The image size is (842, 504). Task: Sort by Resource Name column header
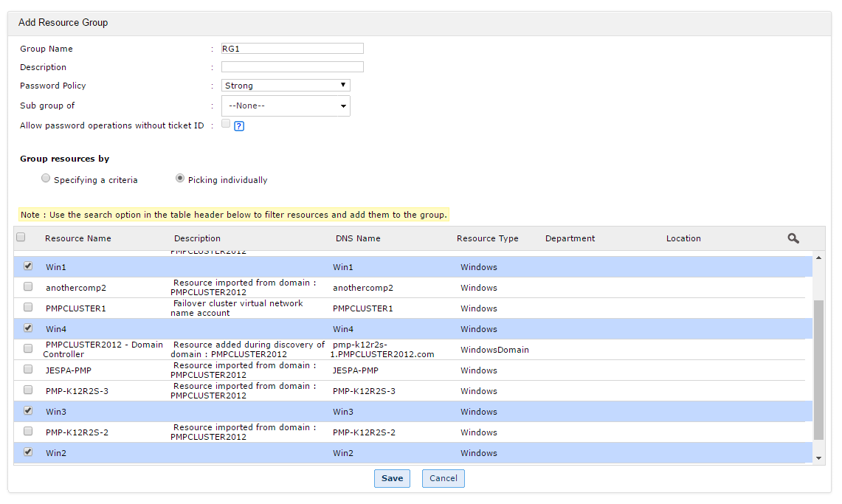tap(77, 238)
